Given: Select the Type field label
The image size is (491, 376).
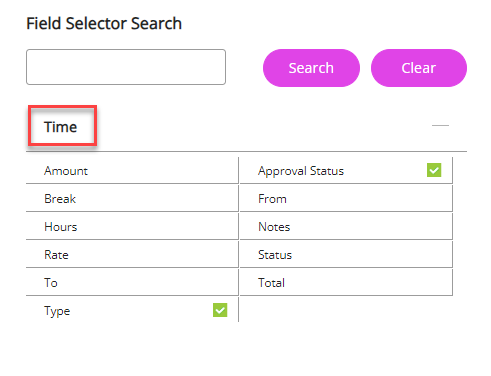Looking at the screenshot, I should 57,311.
